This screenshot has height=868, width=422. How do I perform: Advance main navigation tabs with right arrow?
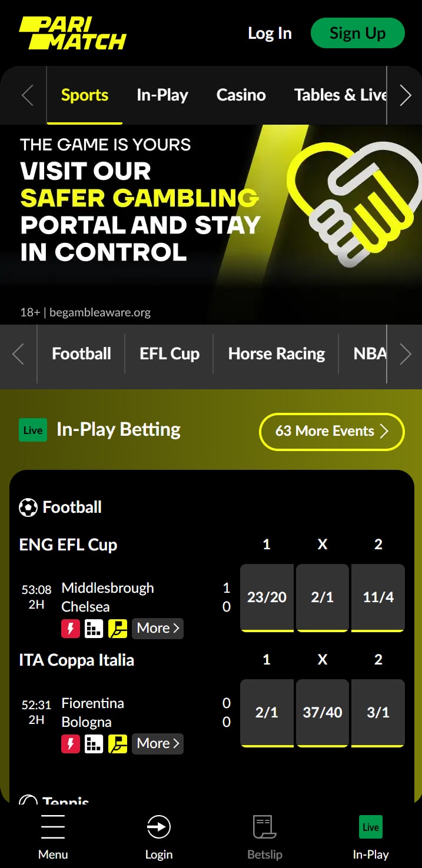coord(405,95)
